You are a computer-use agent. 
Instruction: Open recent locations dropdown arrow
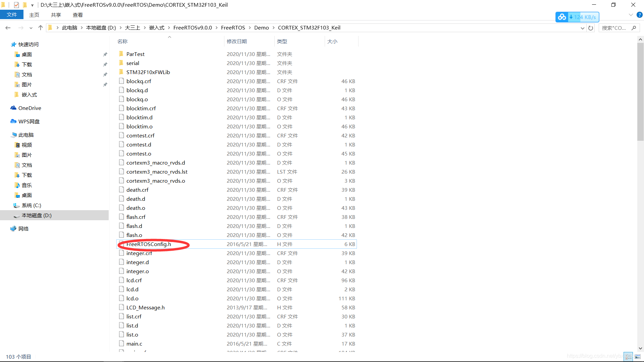point(31,28)
